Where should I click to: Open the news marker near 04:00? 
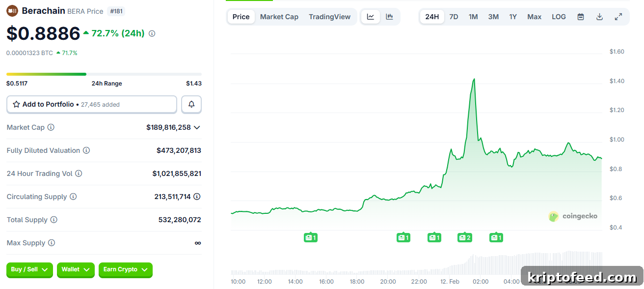point(496,238)
